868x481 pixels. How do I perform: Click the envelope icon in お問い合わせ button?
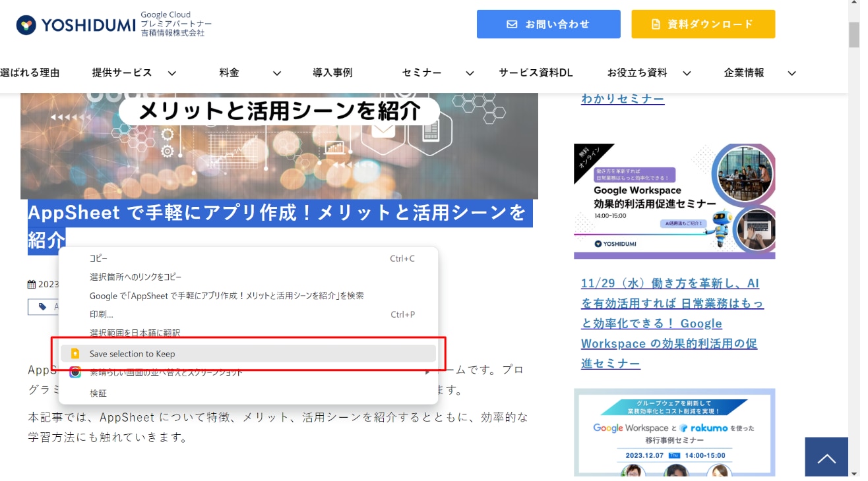[512, 24]
